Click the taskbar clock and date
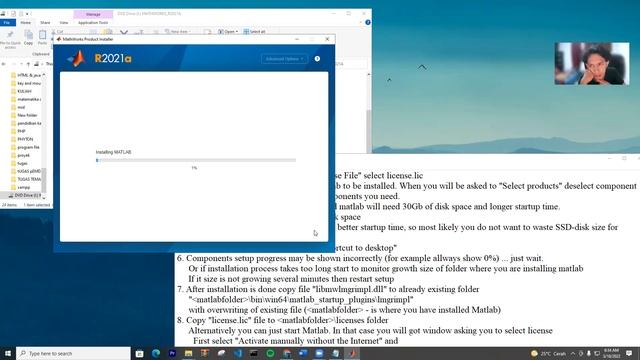The image size is (640, 360). (x=611, y=353)
